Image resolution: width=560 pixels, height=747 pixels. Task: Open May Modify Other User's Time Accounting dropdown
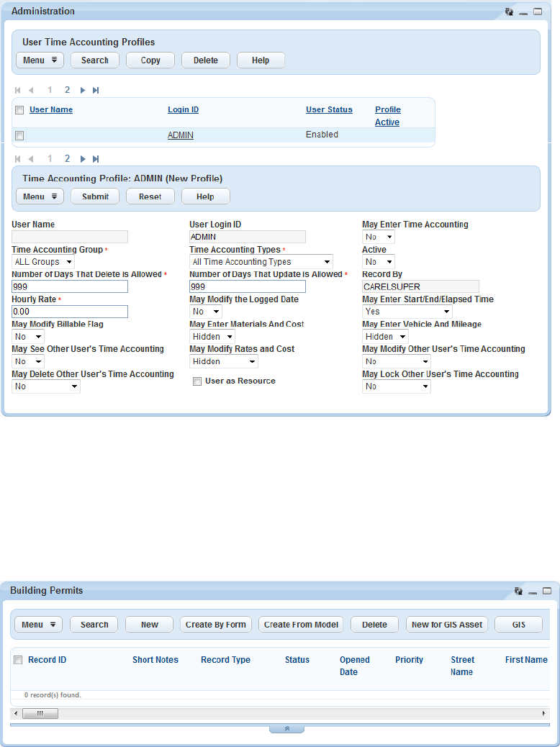397,361
